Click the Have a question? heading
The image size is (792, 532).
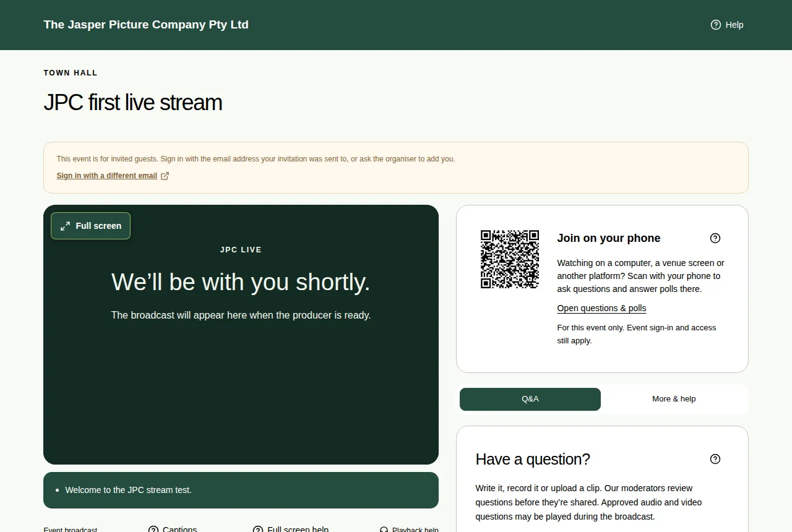coord(533,459)
